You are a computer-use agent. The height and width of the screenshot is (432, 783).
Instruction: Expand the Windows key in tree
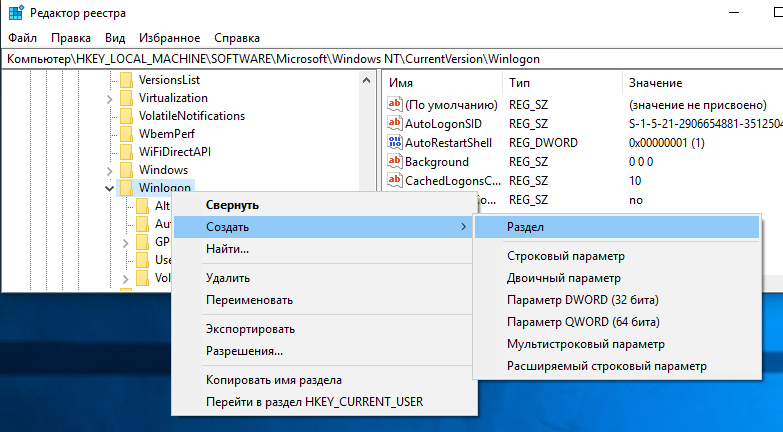click(108, 170)
